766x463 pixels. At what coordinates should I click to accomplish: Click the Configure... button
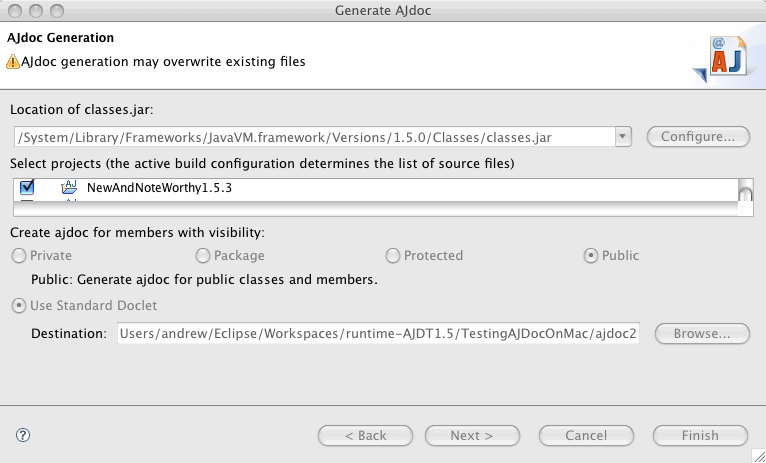[x=698, y=137]
